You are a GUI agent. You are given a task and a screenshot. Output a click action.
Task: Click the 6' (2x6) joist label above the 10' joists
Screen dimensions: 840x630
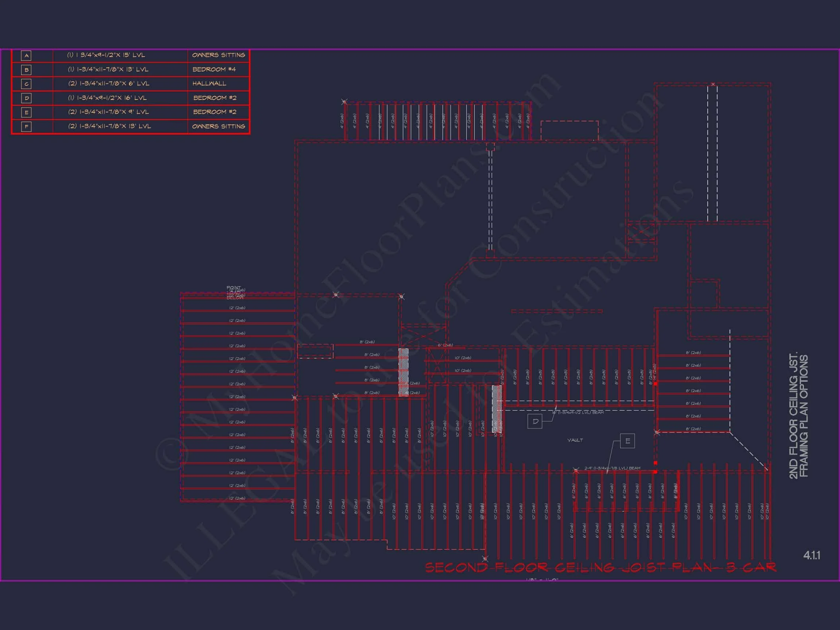point(445,345)
